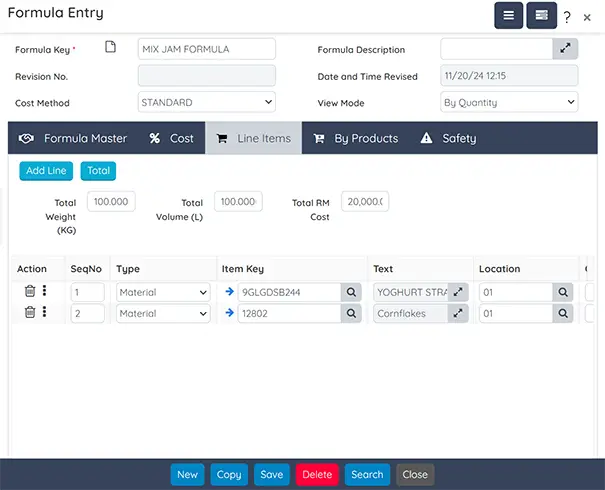Image resolution: width=605 pixels, height=490 pixels.
Task: Click the list layout icon in header
Action: pyautogui.click(x=541, y=16)
